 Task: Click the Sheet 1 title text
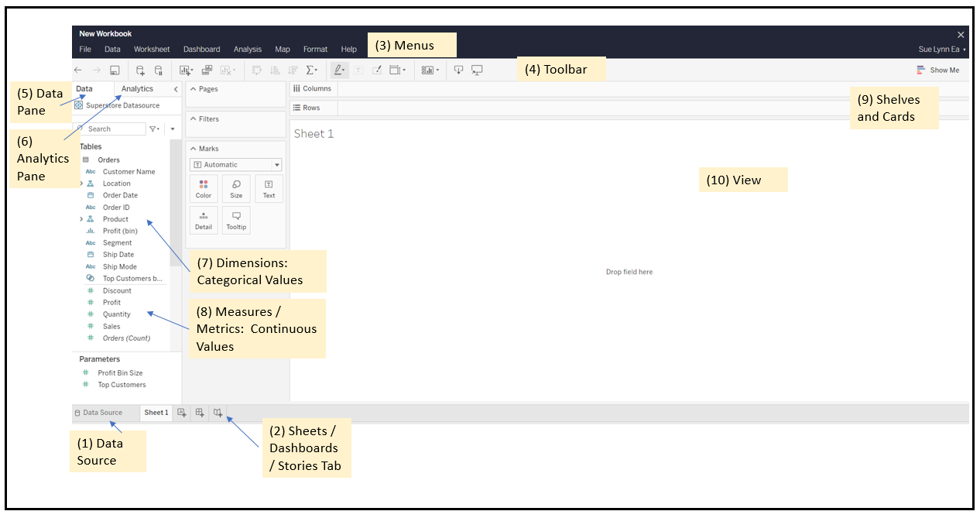314,134
